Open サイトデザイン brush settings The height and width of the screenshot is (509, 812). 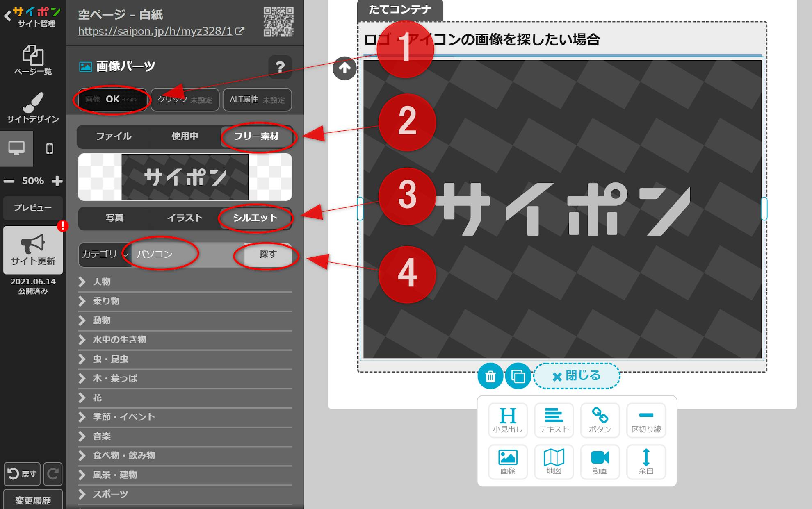(x=33, y=107)
